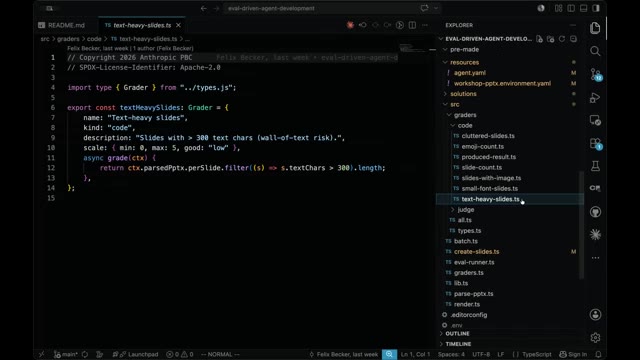Customize the editor layout
The height and width of the screenshot is (360, 640).
[558, 8]
